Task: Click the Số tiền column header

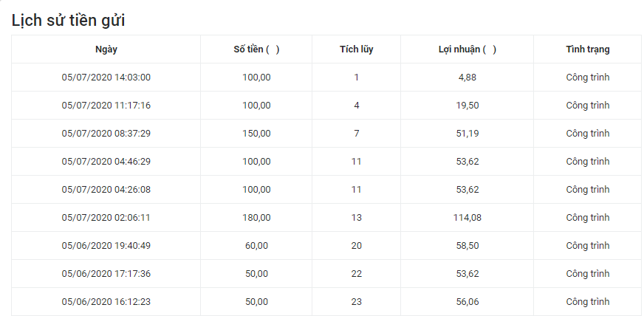Action: click(256, 49)
